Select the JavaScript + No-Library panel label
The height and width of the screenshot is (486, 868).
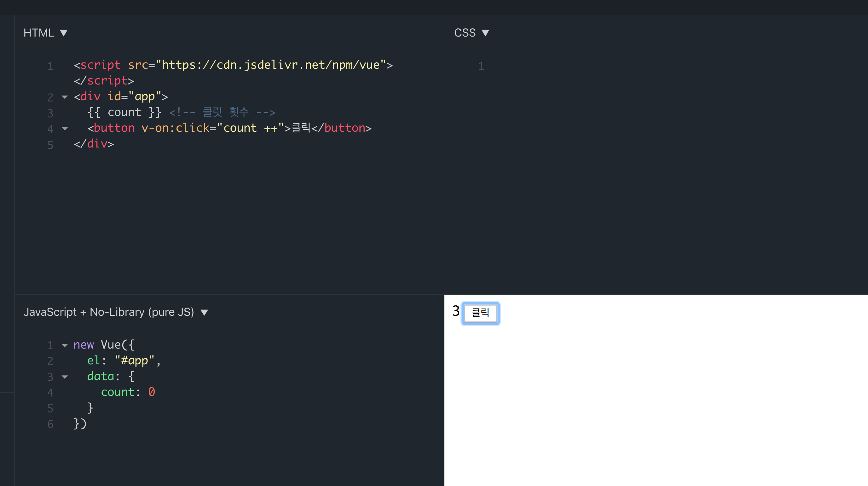coord(109,312)
